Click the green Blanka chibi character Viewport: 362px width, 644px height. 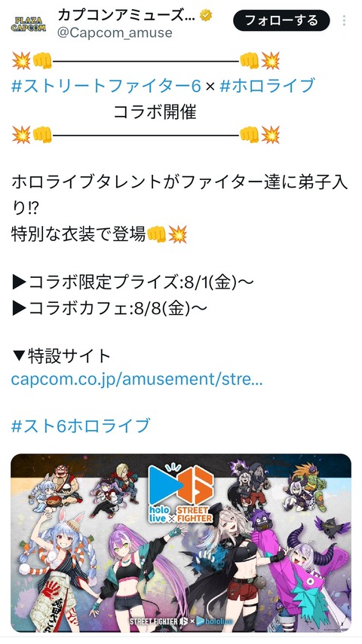pyautogui.click(x=308, y=487)
